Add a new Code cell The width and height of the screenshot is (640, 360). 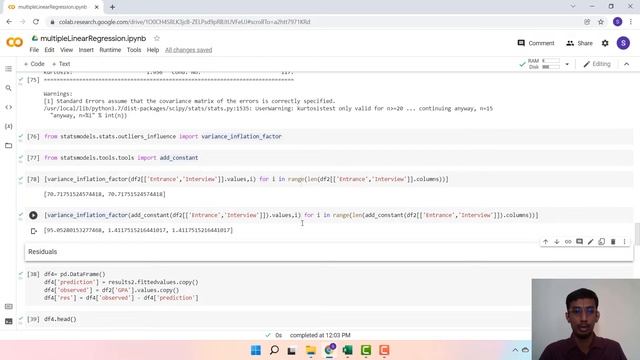click(34, 64)
